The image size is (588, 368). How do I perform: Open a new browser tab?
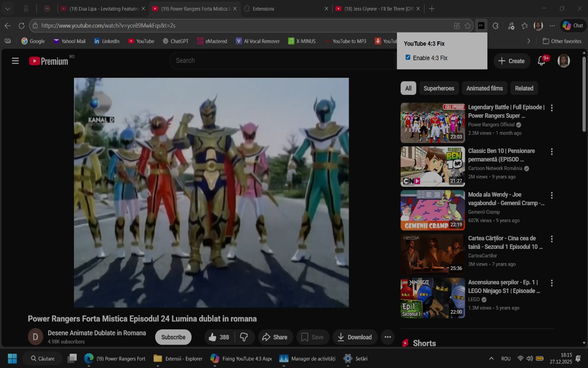[431, 8]
